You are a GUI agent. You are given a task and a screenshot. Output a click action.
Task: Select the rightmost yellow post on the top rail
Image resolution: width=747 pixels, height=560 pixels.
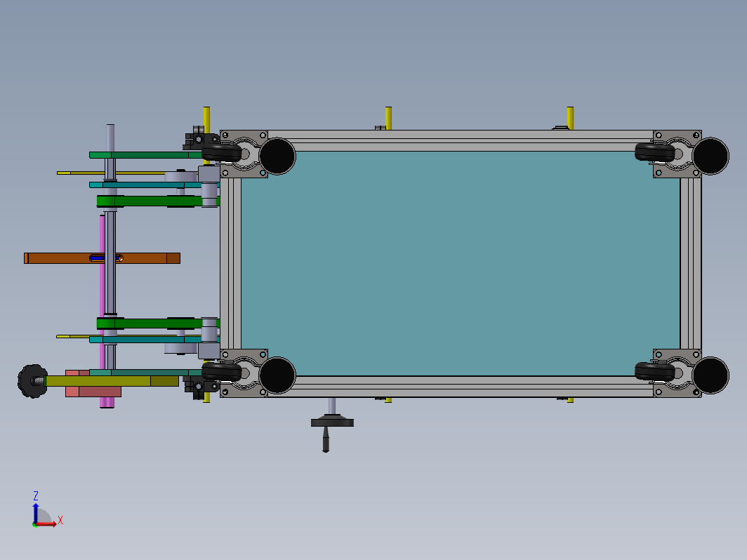point(570,118)
